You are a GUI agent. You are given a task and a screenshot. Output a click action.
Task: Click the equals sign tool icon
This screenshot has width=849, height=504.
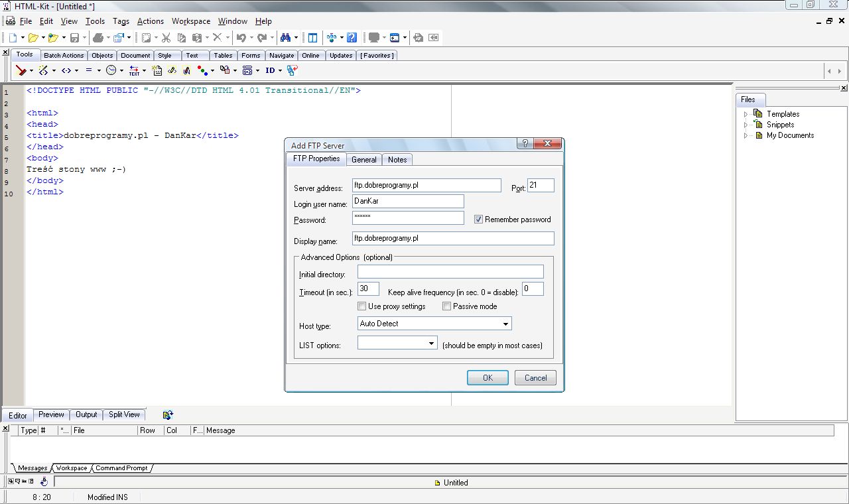tap(88, 70)
